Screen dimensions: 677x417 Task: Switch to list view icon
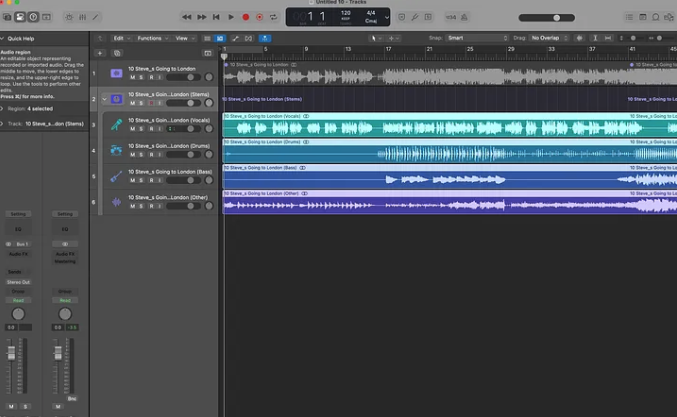click(207, 38)
